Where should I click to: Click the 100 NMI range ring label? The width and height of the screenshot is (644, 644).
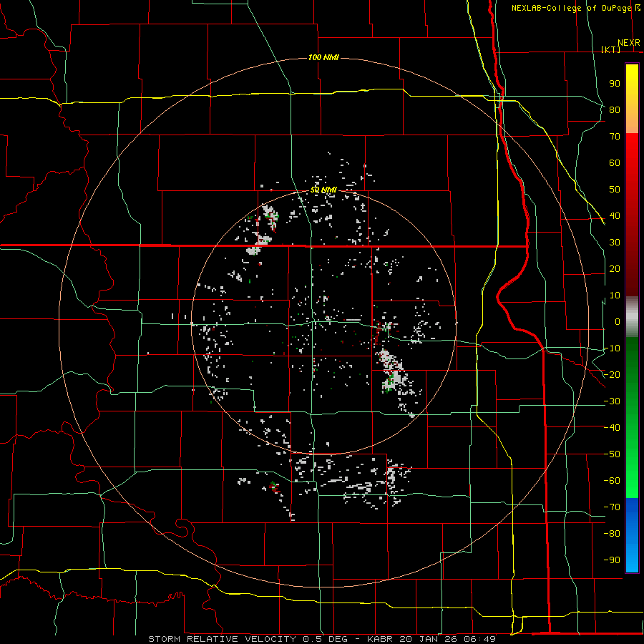(323, 57)
